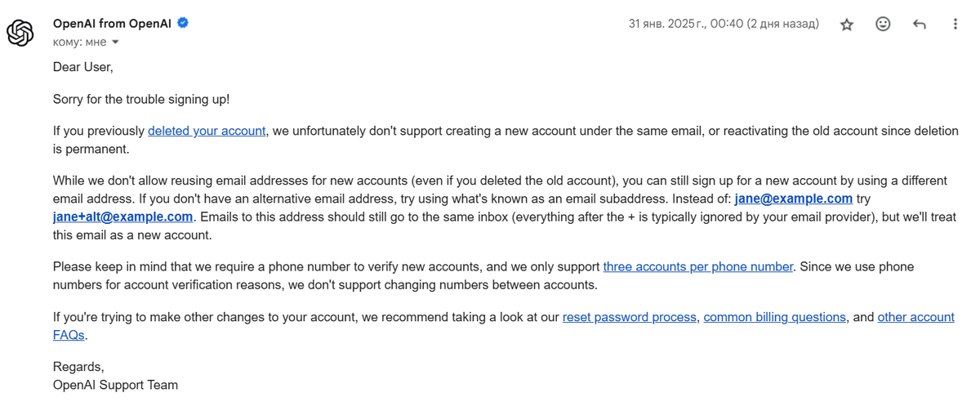980x402 pixels.
Task: Star this OpenAI email
Action: coord(847,25)
